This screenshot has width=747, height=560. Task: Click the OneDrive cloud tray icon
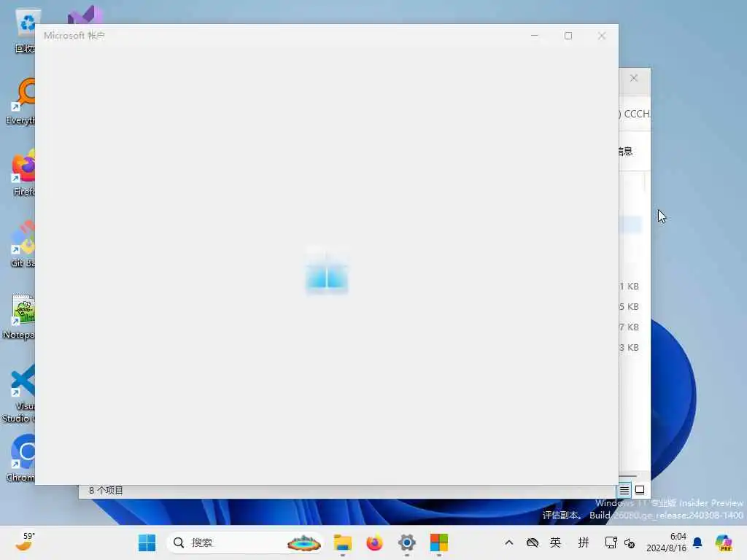[532, 542]
